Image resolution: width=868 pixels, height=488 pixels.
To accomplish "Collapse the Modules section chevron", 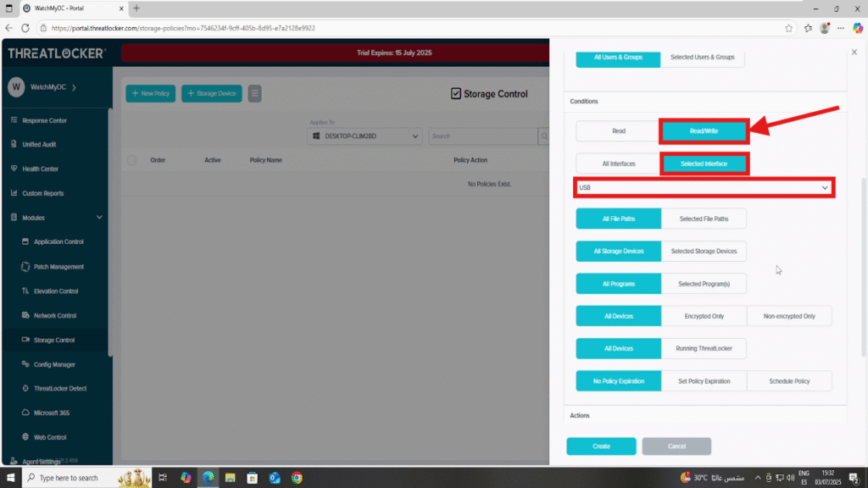I will pos(99,218).
